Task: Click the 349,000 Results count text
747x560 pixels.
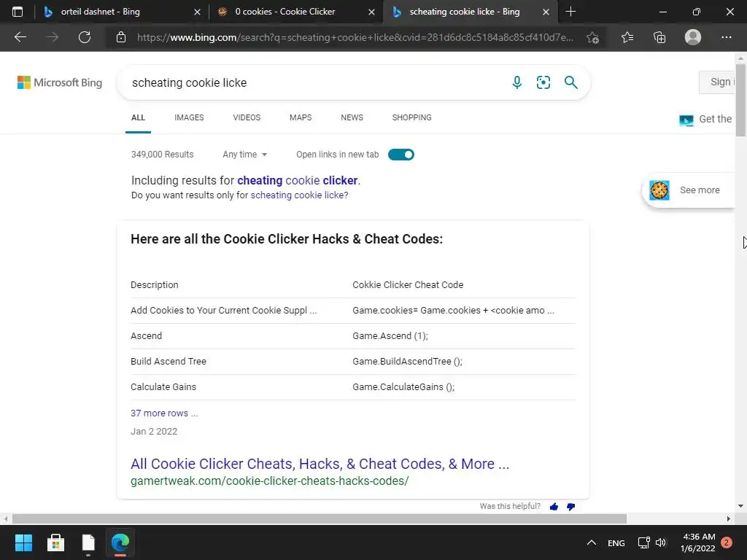Action: coord(163,155)
